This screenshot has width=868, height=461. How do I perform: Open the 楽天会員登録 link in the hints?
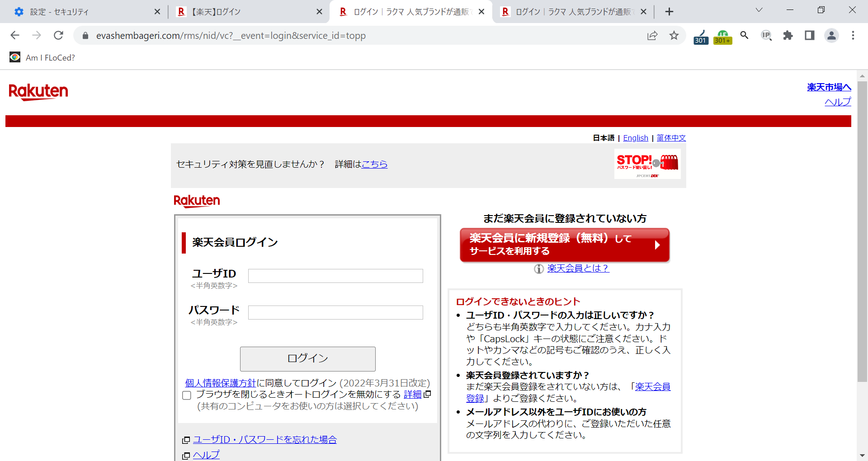pos(653,386)
